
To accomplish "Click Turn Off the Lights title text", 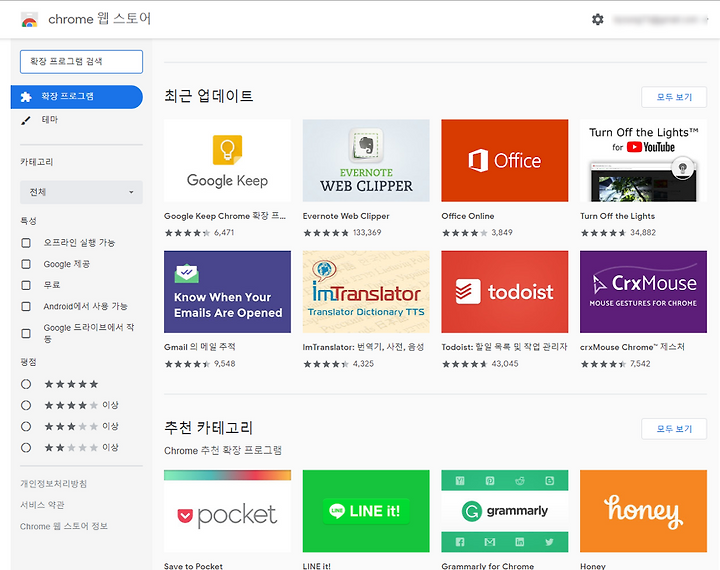I will pos(617,216).
